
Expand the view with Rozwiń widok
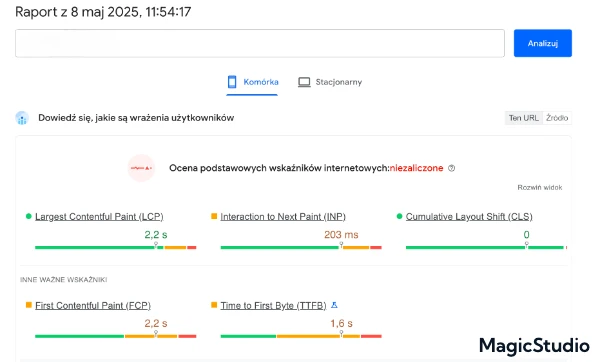[540, 188]
